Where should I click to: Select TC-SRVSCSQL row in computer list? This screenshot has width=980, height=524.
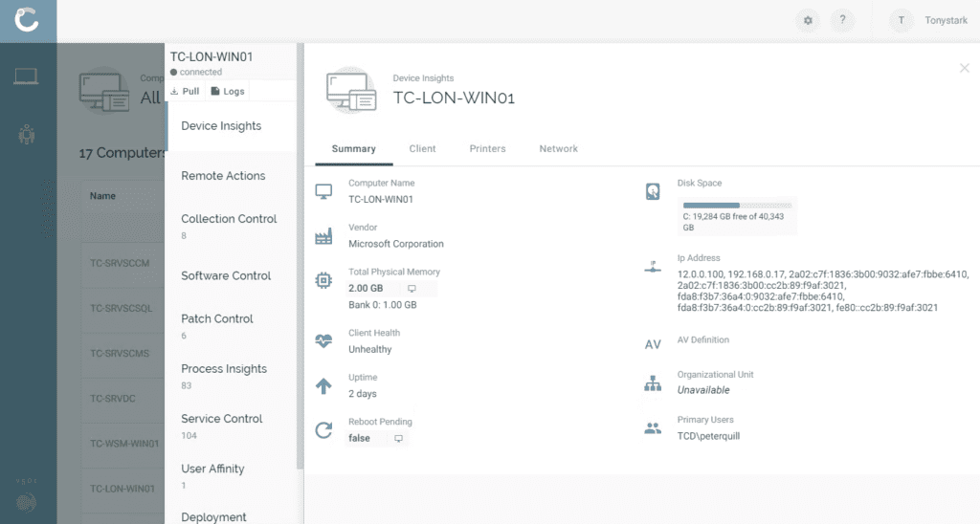pos(123,309)
